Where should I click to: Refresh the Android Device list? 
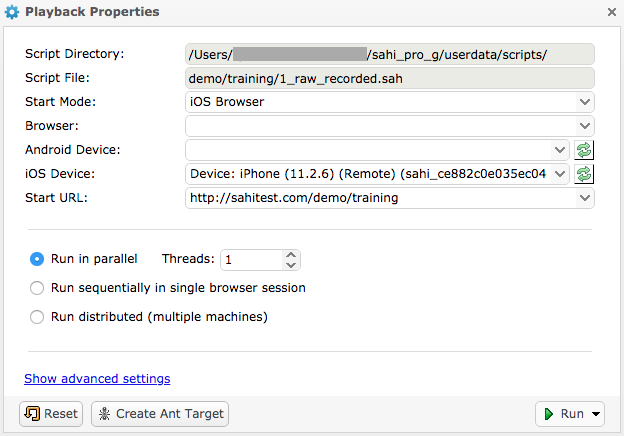584,150
